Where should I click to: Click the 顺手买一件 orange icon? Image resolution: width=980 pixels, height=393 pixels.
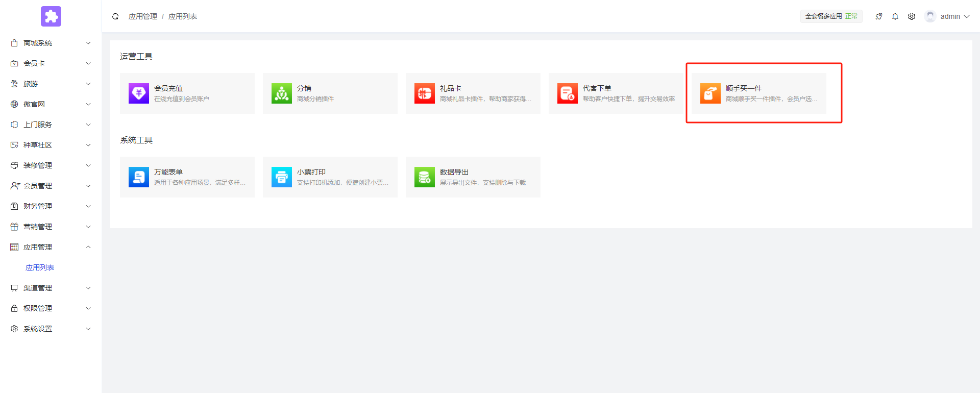click(x=710, y=93)
